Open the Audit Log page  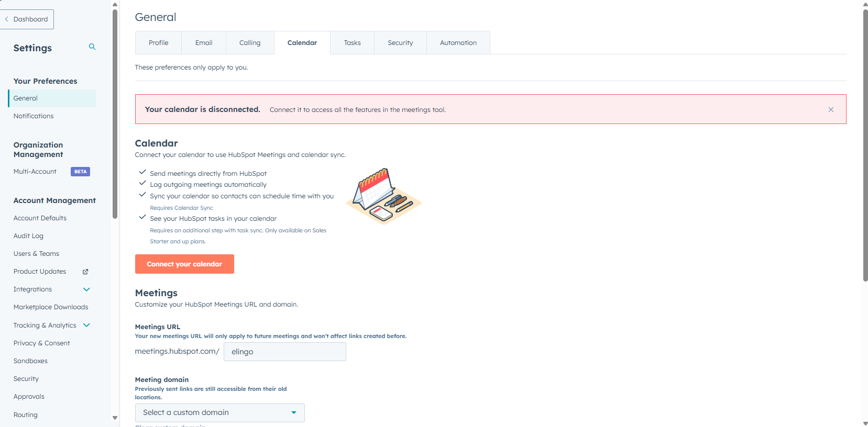28,236
